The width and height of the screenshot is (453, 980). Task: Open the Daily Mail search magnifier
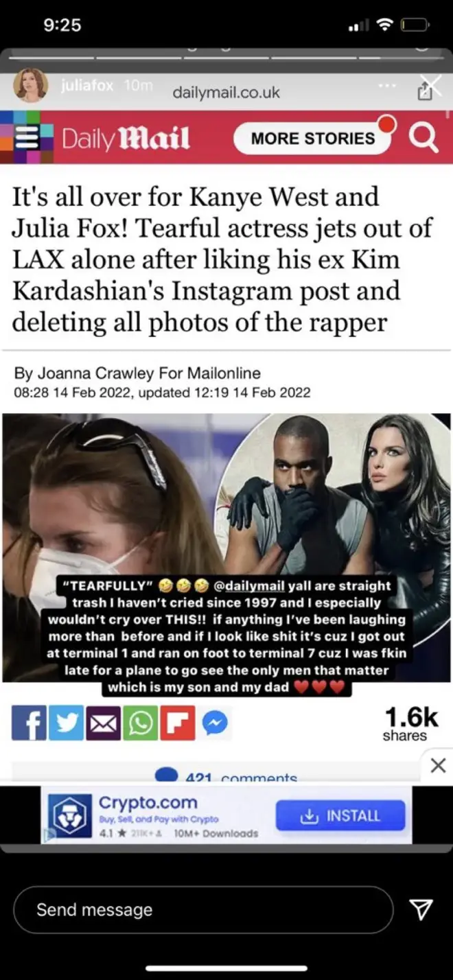[x=423, y=138]
